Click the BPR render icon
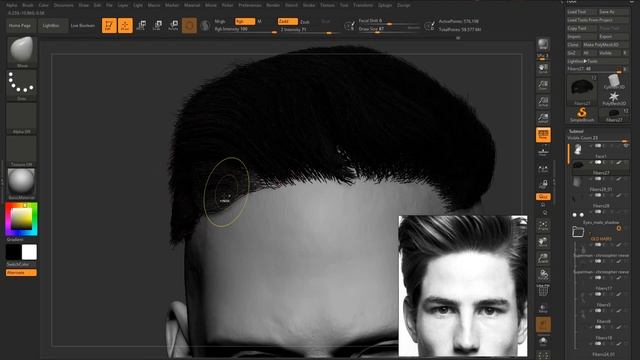 543,44
